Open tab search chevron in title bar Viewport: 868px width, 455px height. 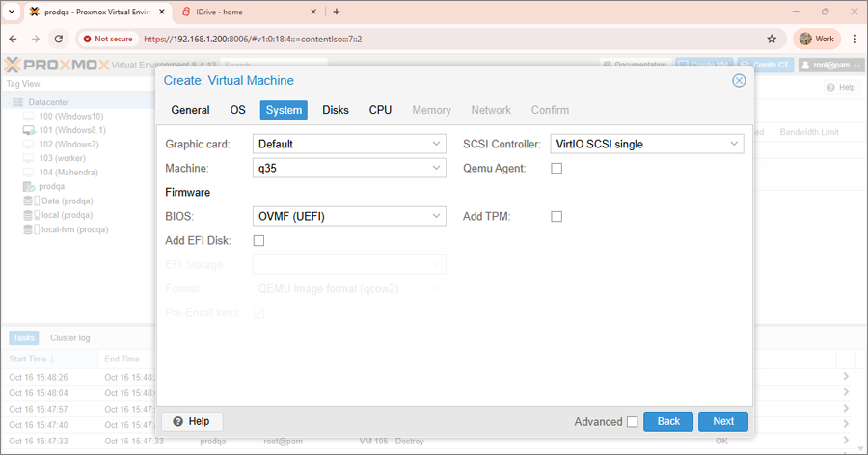pyautogui.click(x=10, y=12)
